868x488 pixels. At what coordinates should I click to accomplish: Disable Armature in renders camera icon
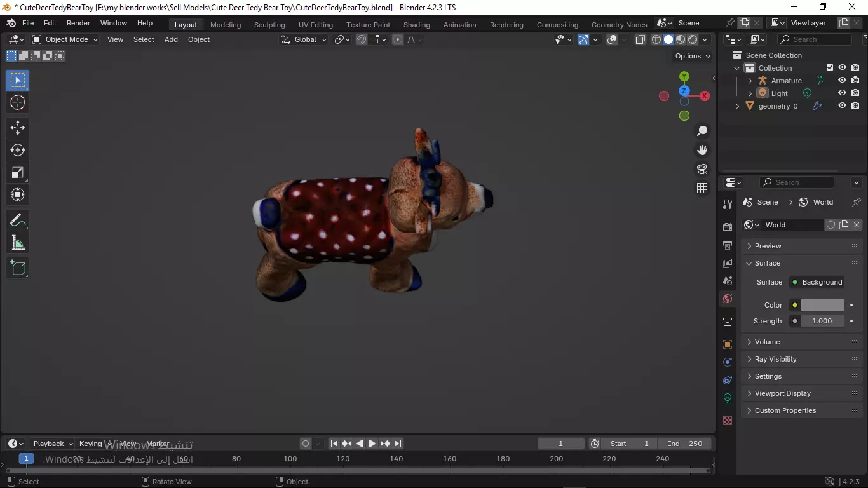click(x=855, y=81)
